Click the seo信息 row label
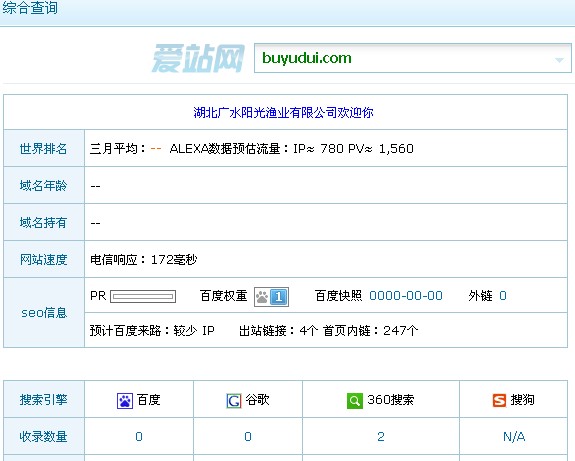Screen dimensions: 575x461 coord(44,312)
